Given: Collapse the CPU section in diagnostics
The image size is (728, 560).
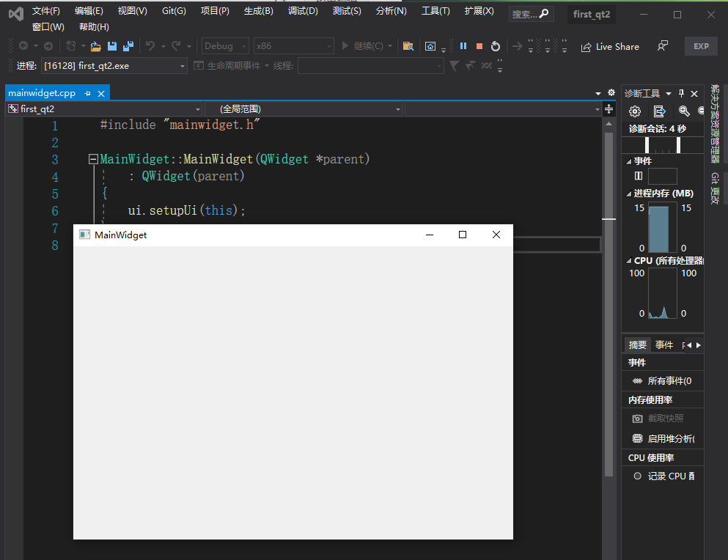Looking at the screenshot, I should [x=628, y=261].
